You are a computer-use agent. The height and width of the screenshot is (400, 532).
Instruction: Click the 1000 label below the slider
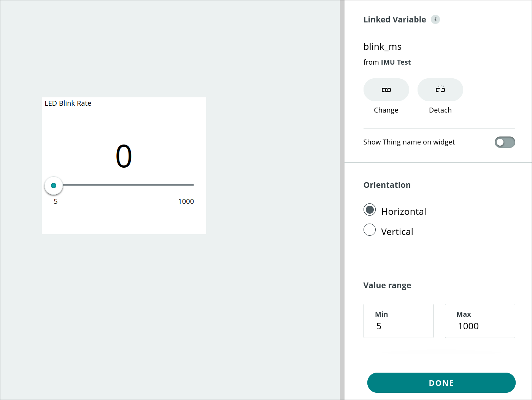[x=186, y=201]
